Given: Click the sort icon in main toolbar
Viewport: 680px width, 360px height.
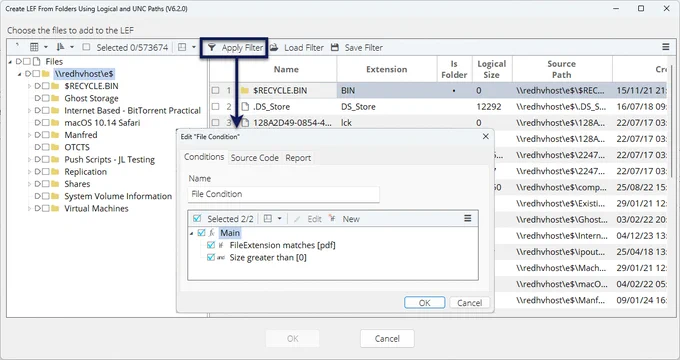Looking at the screenshot, I should coord(60,47).
